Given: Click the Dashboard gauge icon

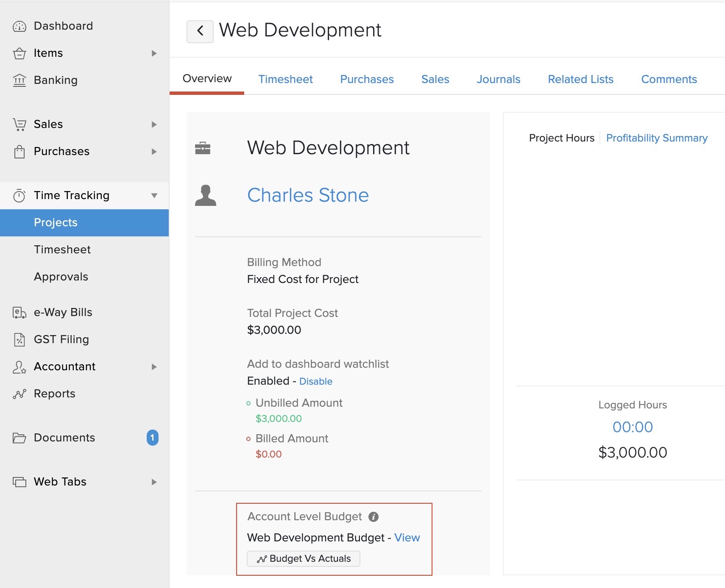Looking at the screenshot, I should click(20, 26).
